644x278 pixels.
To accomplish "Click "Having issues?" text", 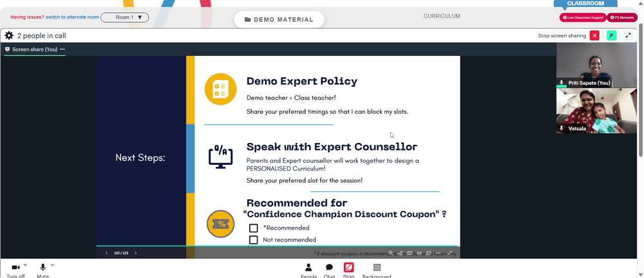I will [x=27, y=17].
